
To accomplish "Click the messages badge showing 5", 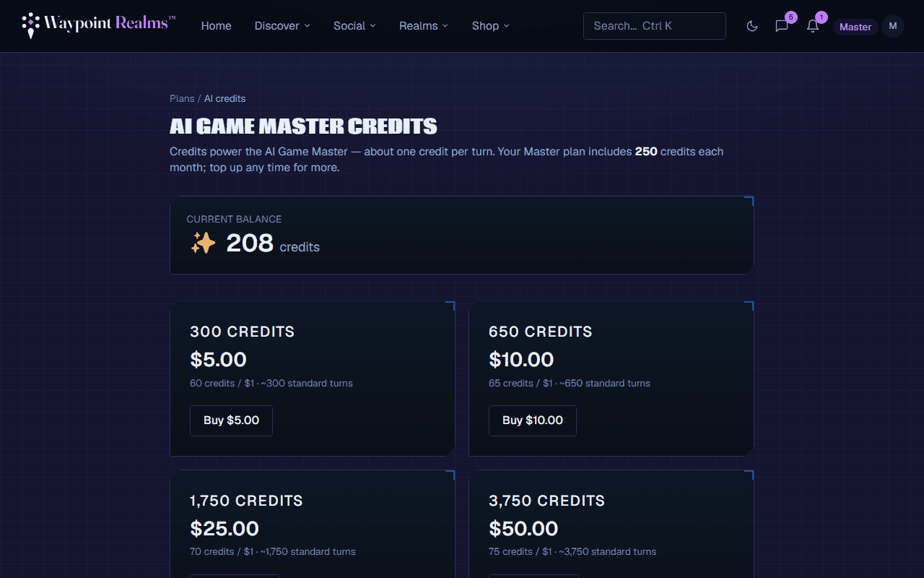I will coord(791,17).
